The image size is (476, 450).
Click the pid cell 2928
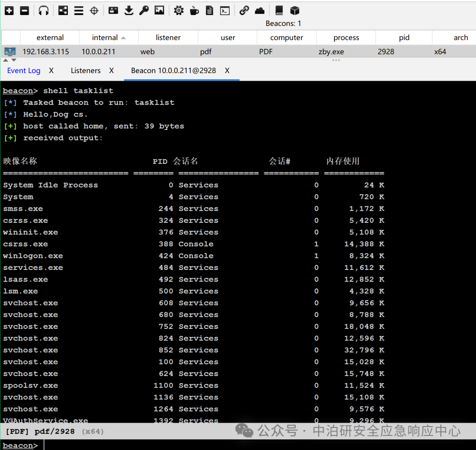[x=386, y=52]
